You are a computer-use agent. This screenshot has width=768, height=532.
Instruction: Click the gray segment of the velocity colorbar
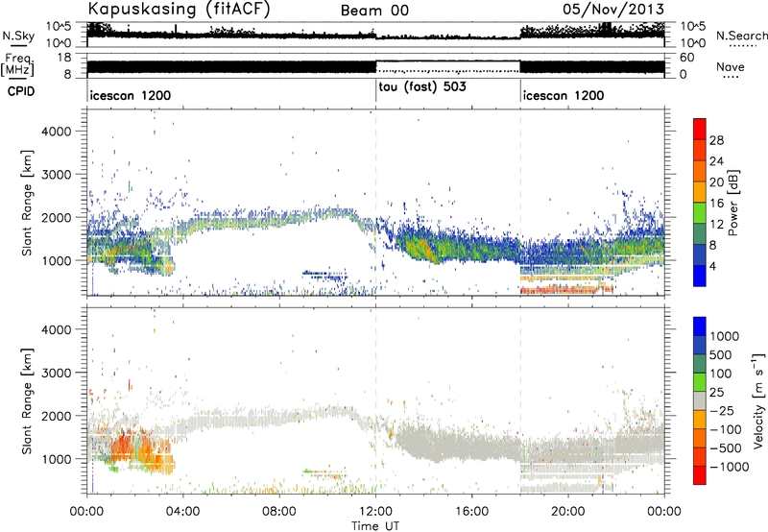[x=700, y=400]
